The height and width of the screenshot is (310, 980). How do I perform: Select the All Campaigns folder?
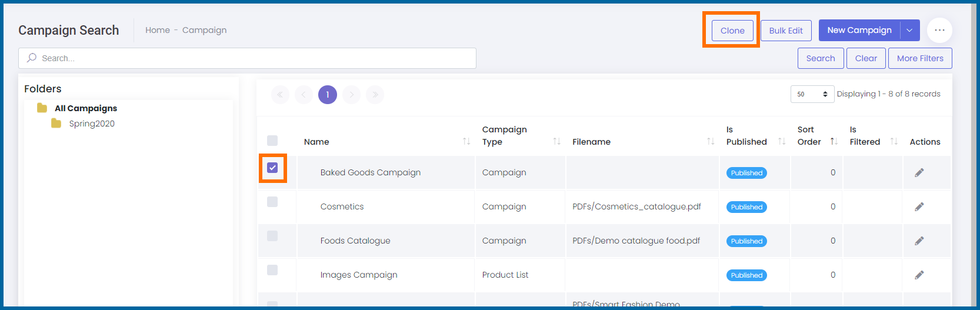point(85,108)
